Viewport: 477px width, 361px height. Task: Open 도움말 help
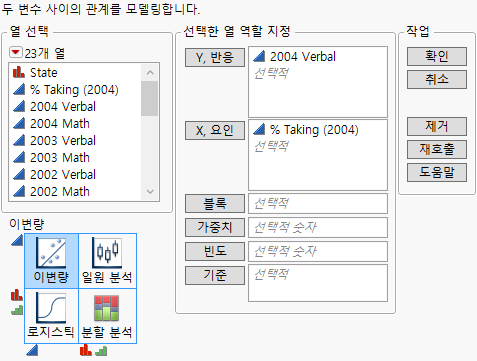(x=437, y=172)
